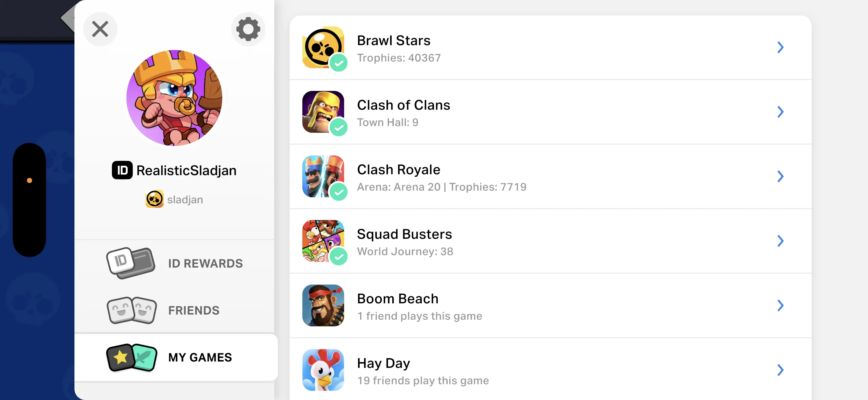Tap the Clash Royale app icon

point(323,176)
